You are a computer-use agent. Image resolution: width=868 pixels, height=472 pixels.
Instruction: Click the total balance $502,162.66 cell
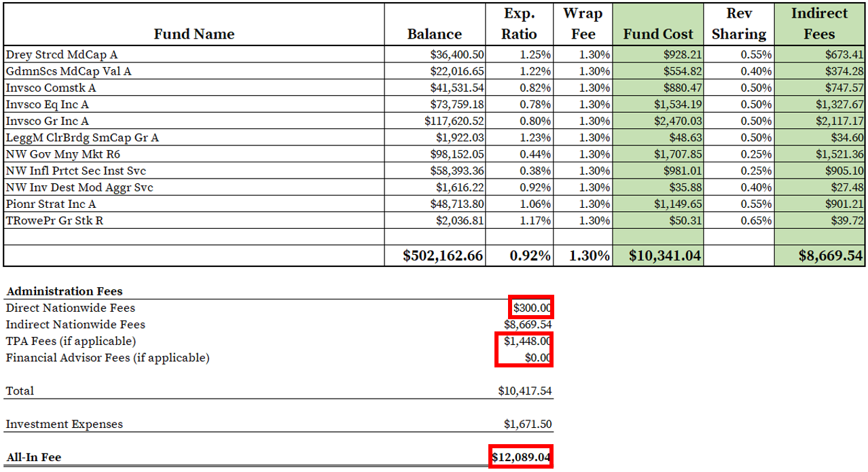pyautogui.click(x=443, y=255)
